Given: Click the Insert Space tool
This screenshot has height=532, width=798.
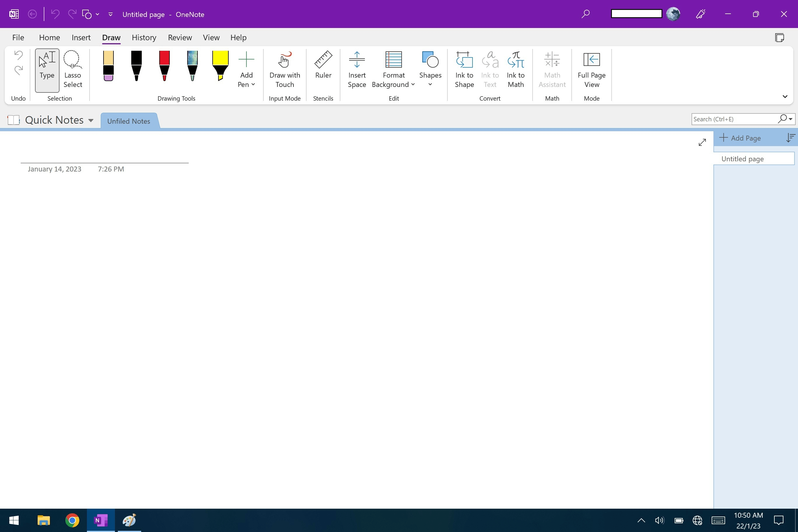Looking at the screenshot, I should coord(357,69).
